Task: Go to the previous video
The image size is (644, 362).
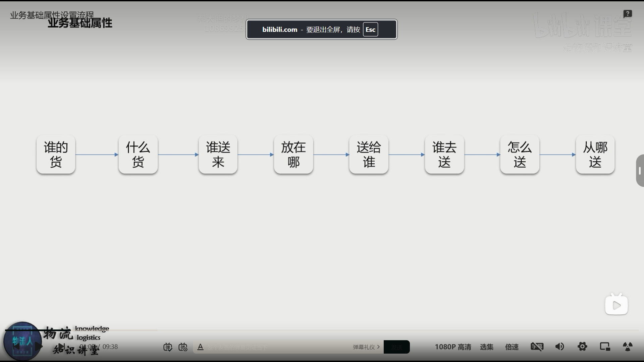Action: tap(16, 347)
